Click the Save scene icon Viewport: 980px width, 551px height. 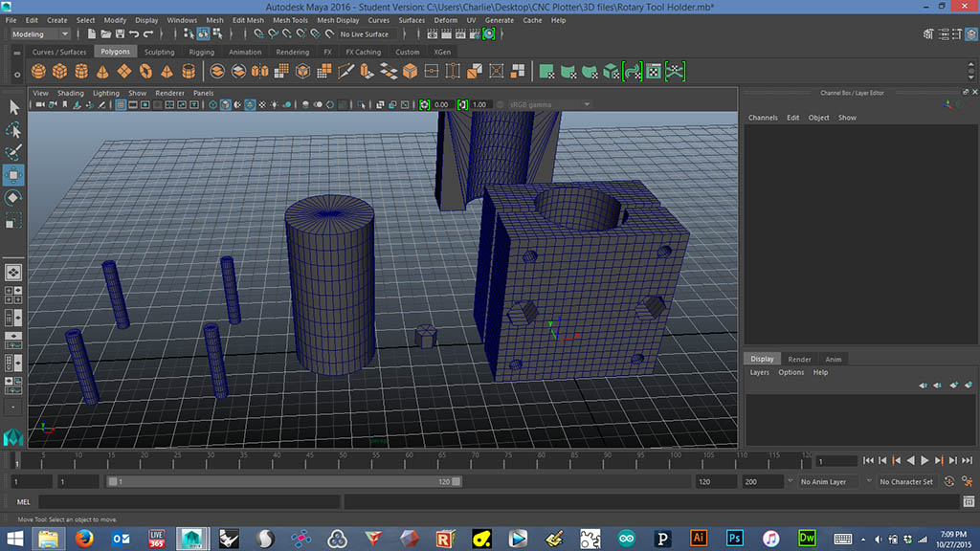click(x=119, y=34)
